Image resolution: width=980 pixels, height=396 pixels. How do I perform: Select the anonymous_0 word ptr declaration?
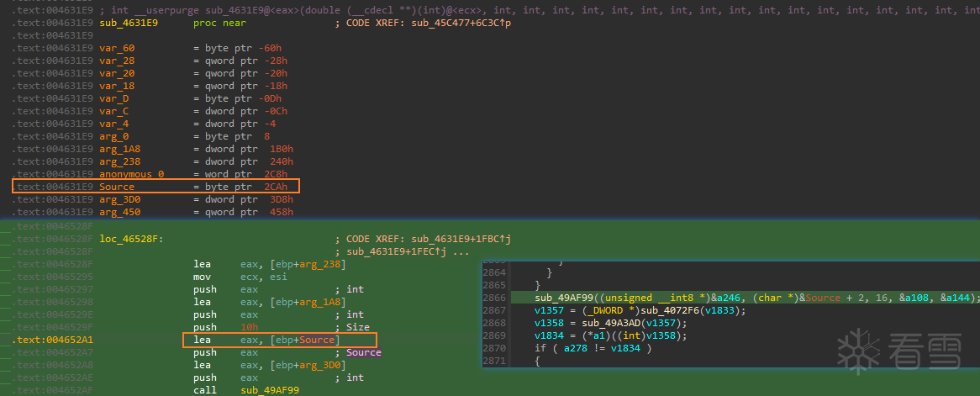131,174
